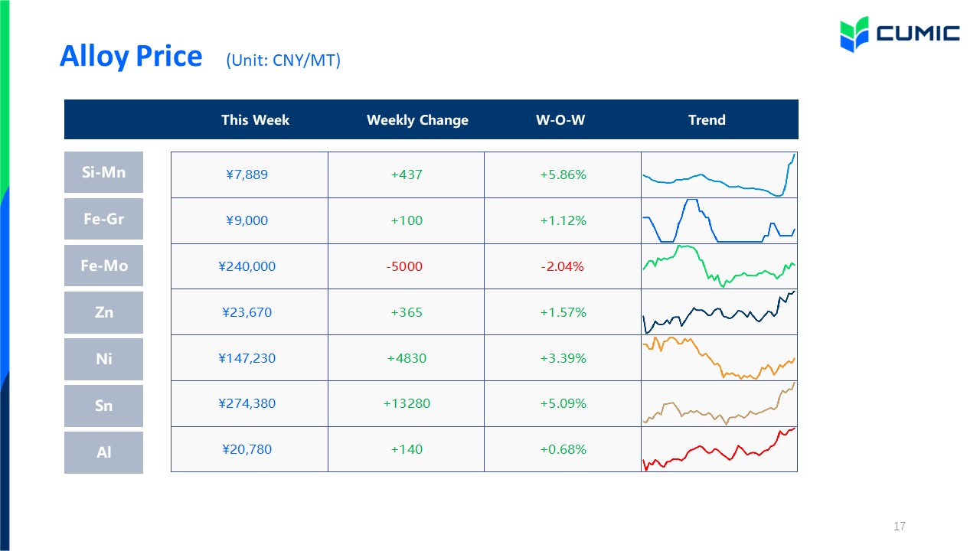Click the Trend column header
The image size is (980, 551).
(707, 120)
